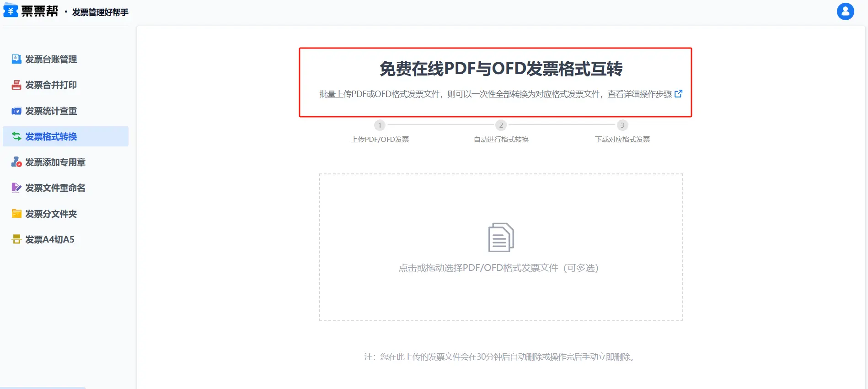Click the 票票帮 logo icon
868x389 pixels.
[x=11, y=10]
